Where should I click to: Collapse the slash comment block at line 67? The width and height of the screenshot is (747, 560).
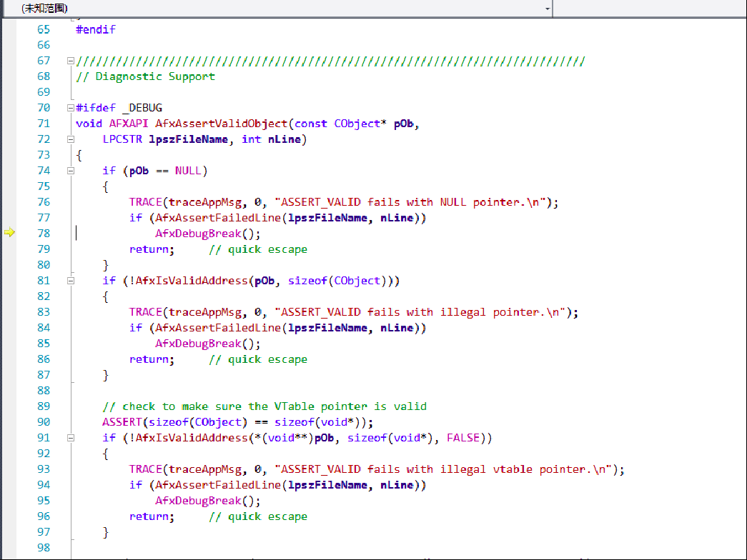70,61
